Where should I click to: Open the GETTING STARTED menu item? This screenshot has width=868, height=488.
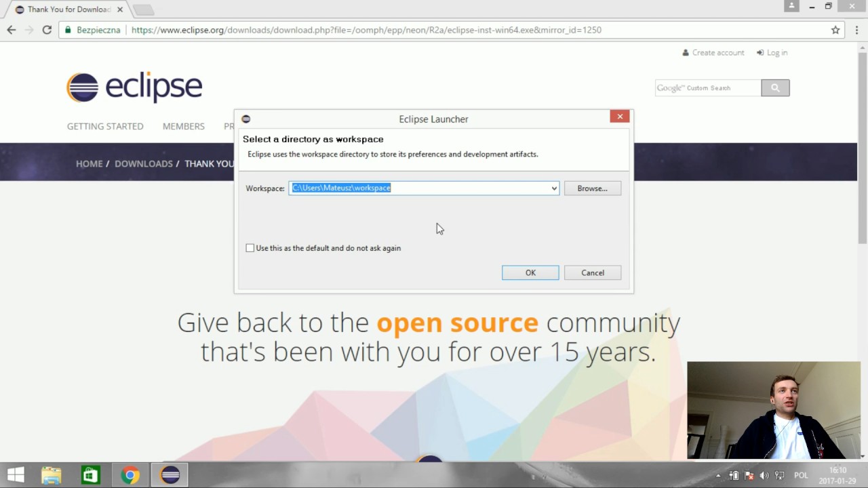click(105, 126)
